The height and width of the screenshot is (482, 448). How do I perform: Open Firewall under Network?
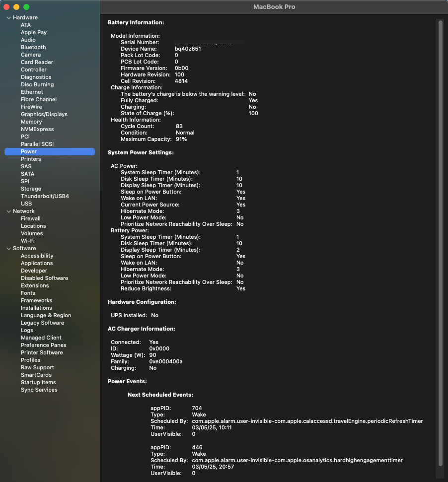[31, 218]
